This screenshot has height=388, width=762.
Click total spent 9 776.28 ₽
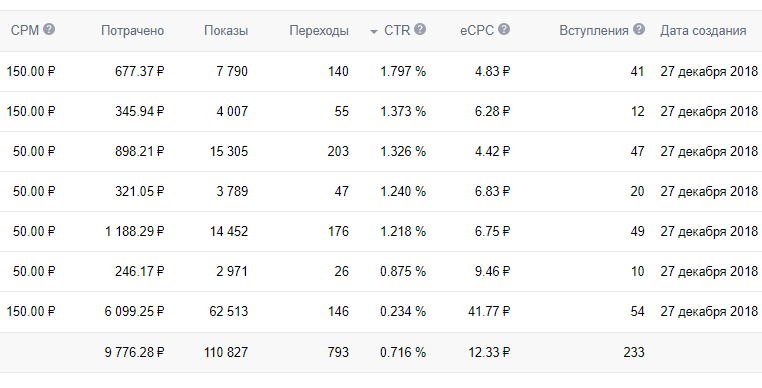[x=134, y=352]
